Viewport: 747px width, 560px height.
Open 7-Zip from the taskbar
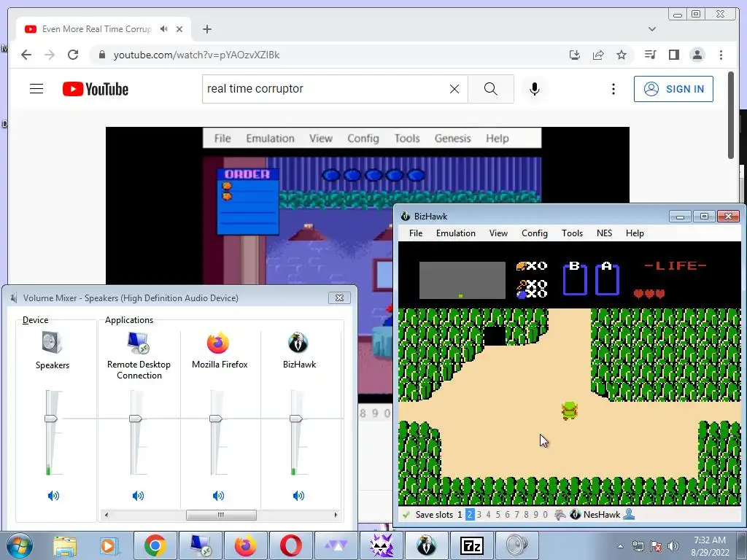(x=472, y=545)
